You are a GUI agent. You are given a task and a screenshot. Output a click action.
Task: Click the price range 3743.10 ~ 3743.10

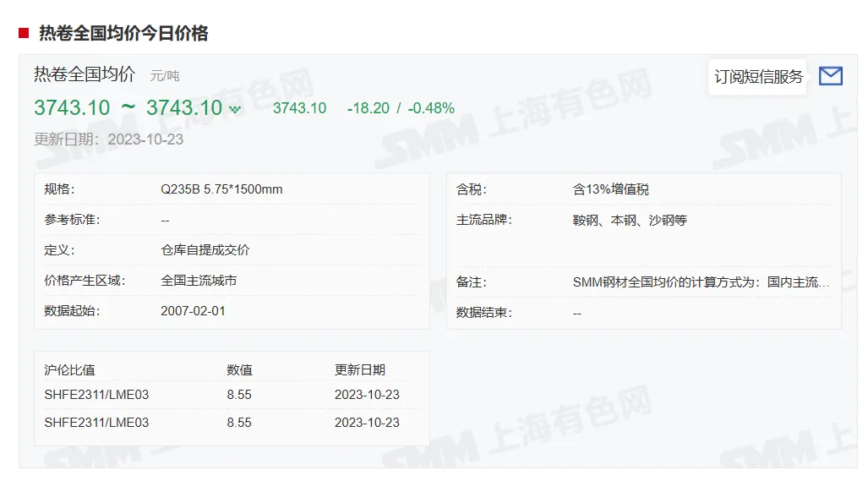click(x=128, y=108)
